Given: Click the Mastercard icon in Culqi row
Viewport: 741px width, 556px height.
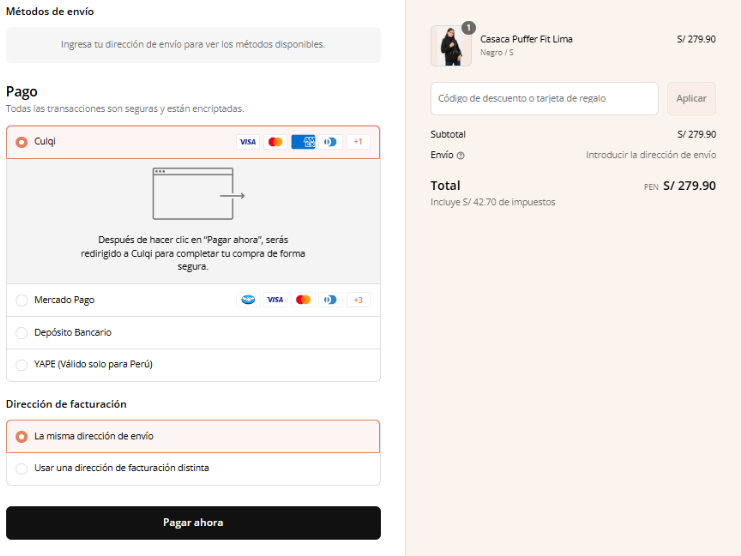Looking at the screenshot, I should coord(275,142).
